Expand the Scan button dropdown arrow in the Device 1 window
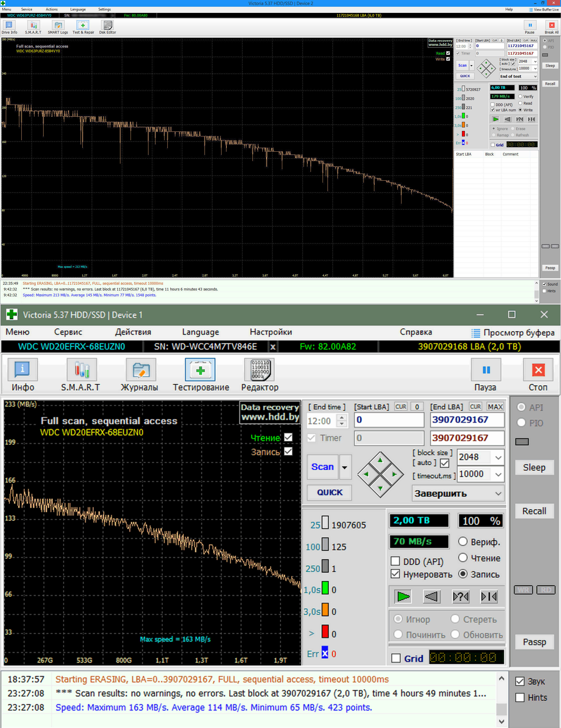 [345, 467]
